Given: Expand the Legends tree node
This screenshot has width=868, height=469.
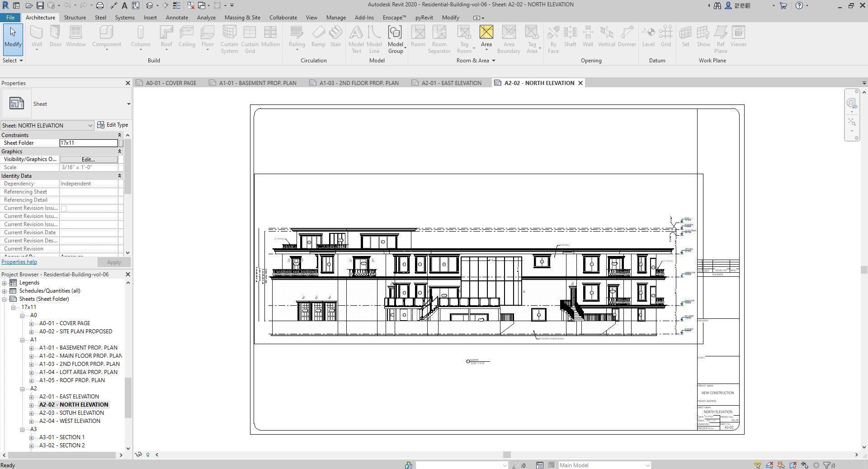Looking at the screenshot, I should (x=5, y=283).
